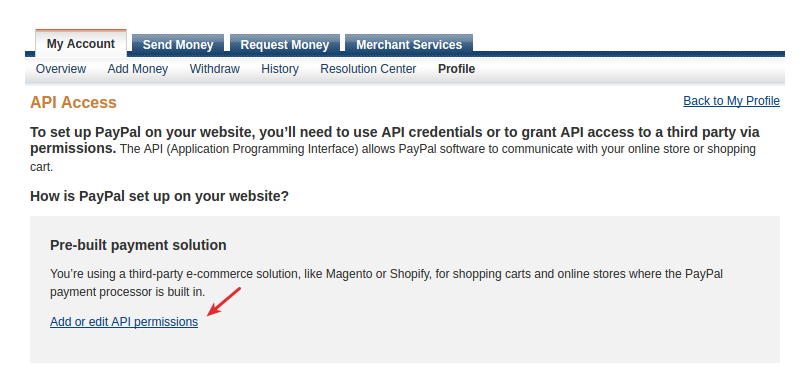
Task: Select the Profile submenu item
Action: pos(457,69)
